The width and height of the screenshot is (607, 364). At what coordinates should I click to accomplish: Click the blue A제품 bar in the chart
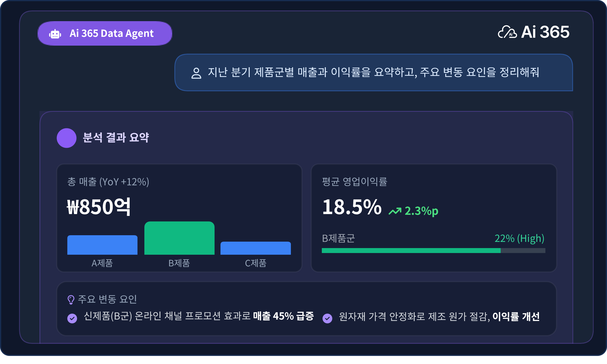click(x=102, y=245)
